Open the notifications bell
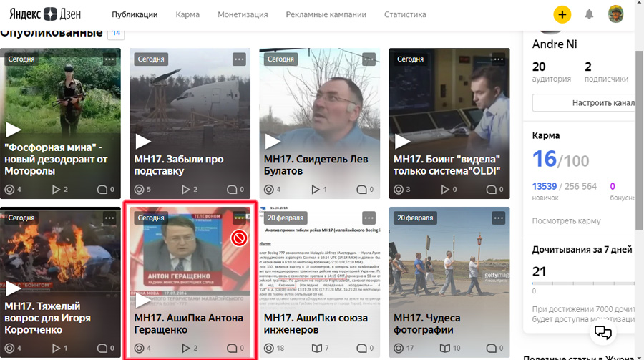This screenshot has width=644, height=360. coord(589,14)
